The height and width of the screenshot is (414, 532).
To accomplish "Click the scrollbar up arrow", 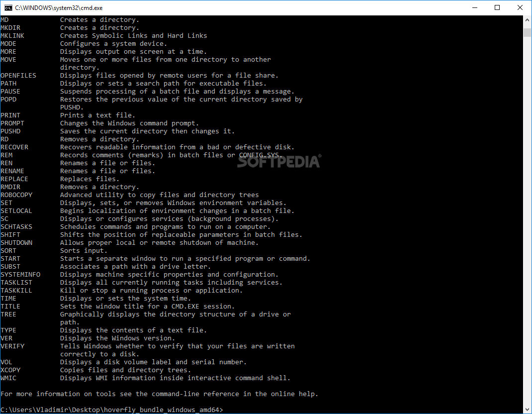I will pyautogui.click(x=527, y=20).
